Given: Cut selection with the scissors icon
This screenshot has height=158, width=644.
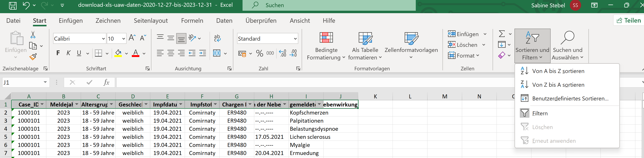Looking at the screenshot, I should [33, 35].
